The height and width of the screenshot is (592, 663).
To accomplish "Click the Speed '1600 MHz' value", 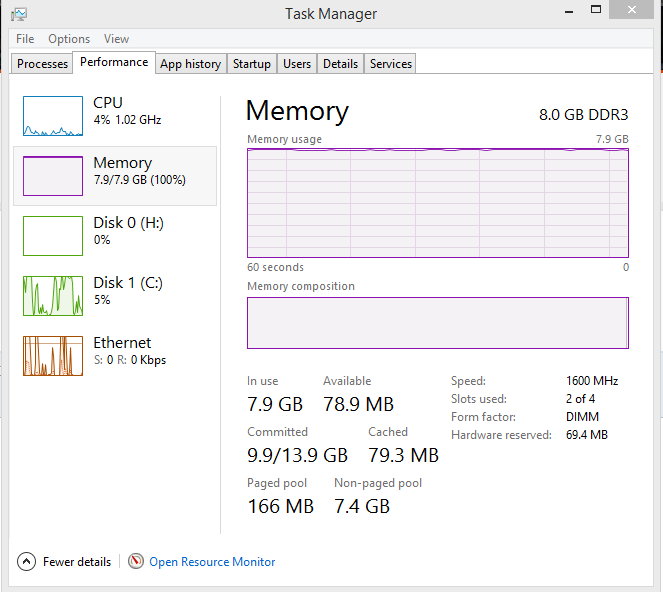I will click(592, 381).
